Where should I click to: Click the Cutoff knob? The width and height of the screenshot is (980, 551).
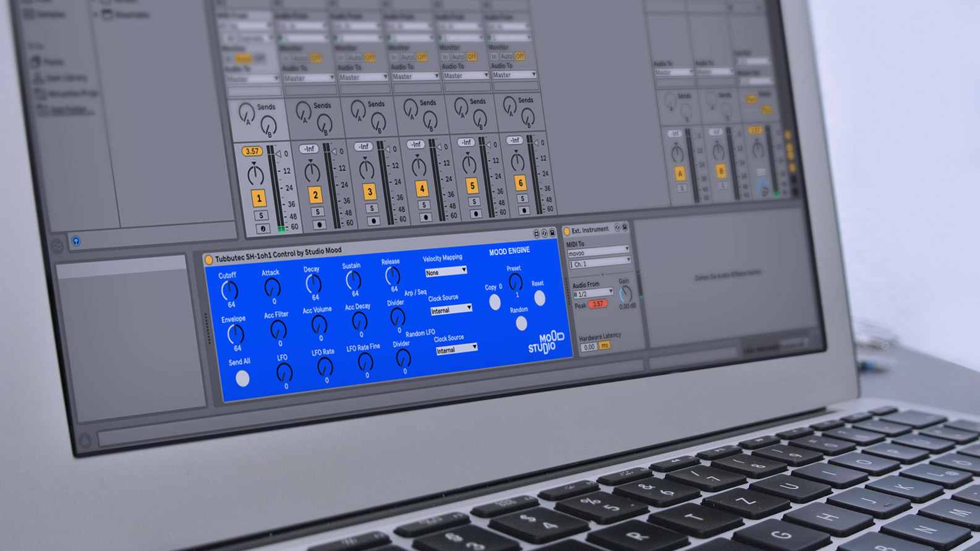click(229, 289)
